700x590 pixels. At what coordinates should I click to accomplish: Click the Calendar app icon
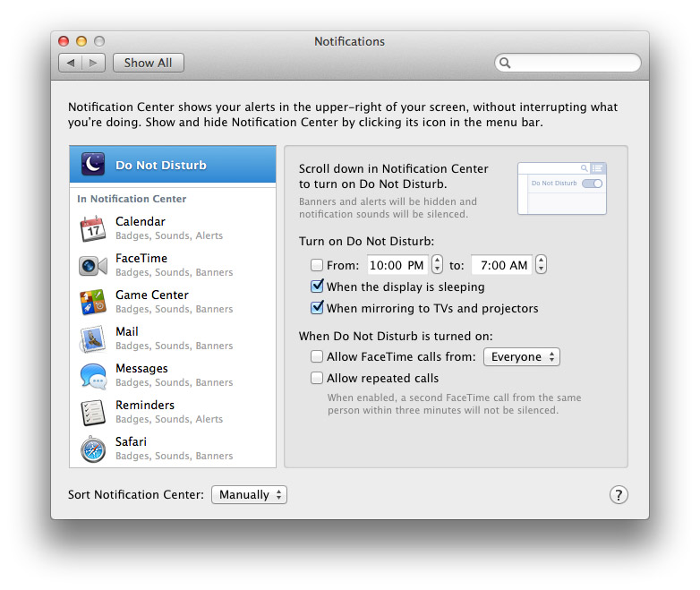pyautogui.click(x=93, y=228)
